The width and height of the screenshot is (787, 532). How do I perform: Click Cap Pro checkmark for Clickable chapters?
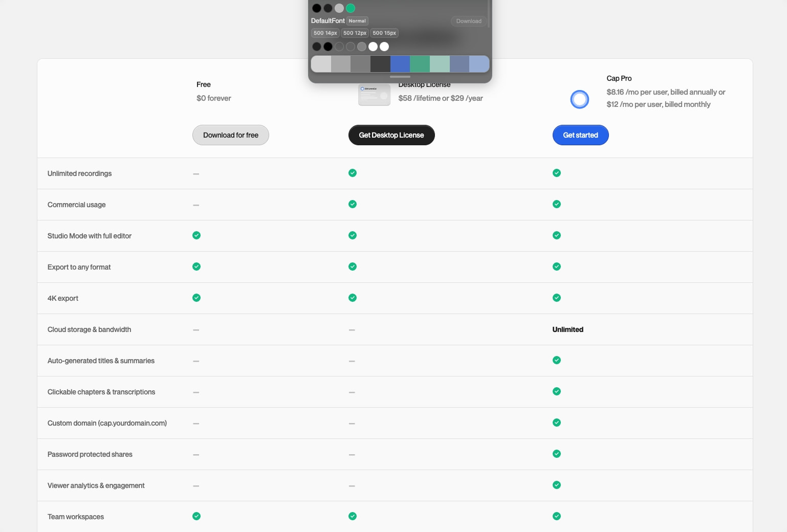[x=557, y=391]
